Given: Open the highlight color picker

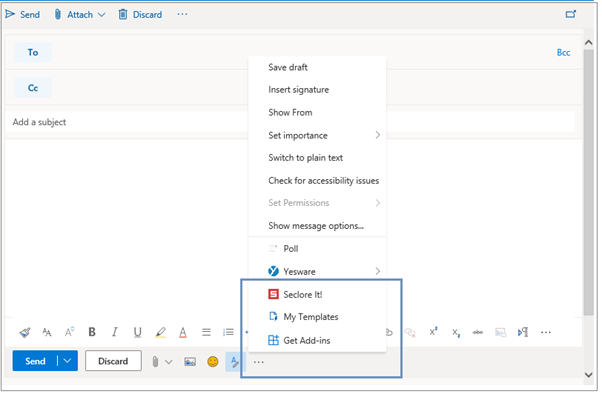Looking at the screenshot, I should [160, 332].
